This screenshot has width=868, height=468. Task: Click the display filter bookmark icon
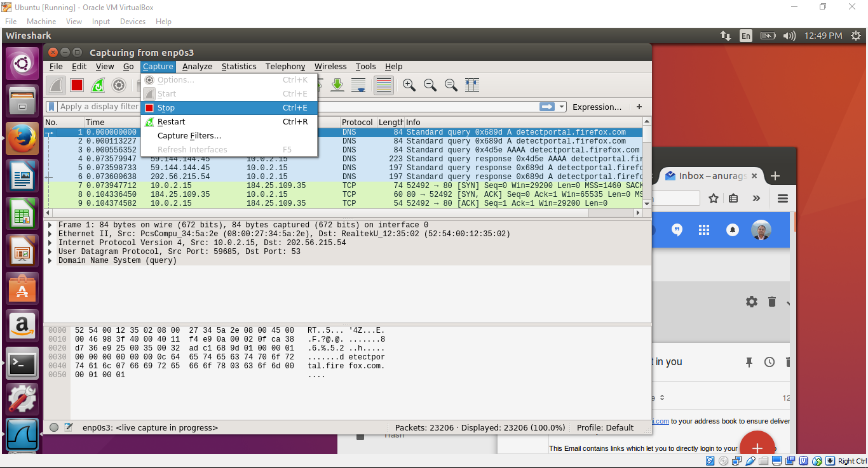[51, 107]
